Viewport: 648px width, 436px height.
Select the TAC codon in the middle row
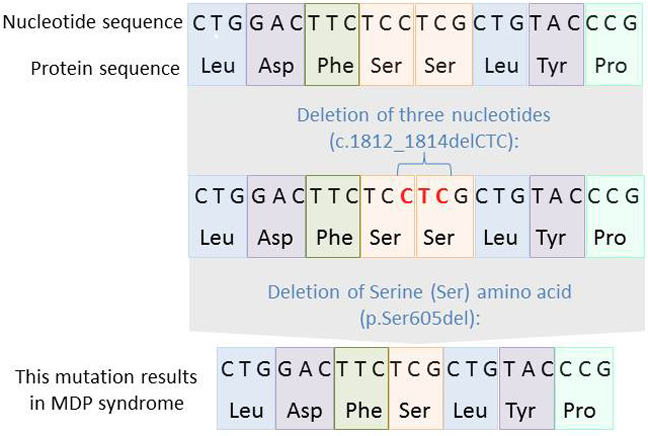coord(556,193)
